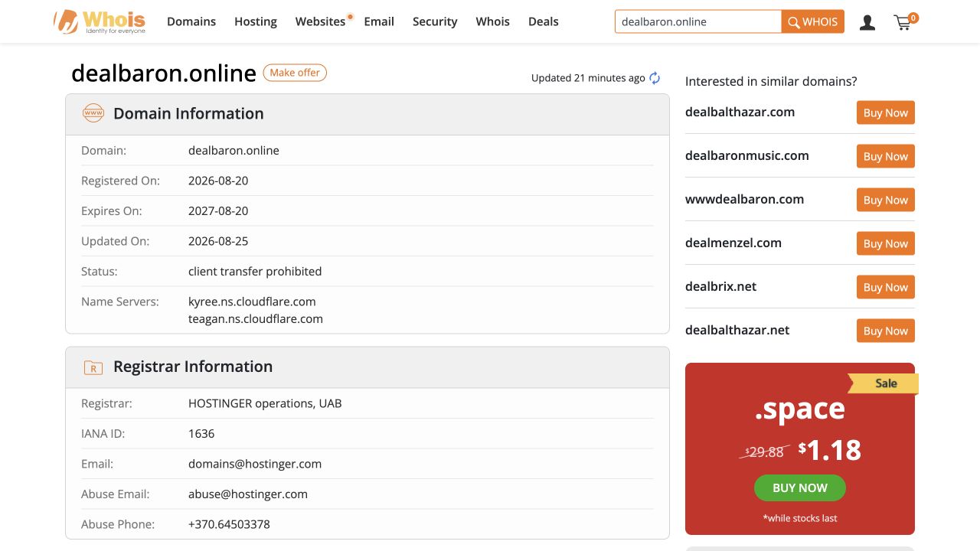Buy dealbrix.net now

[x=886, y=287]
